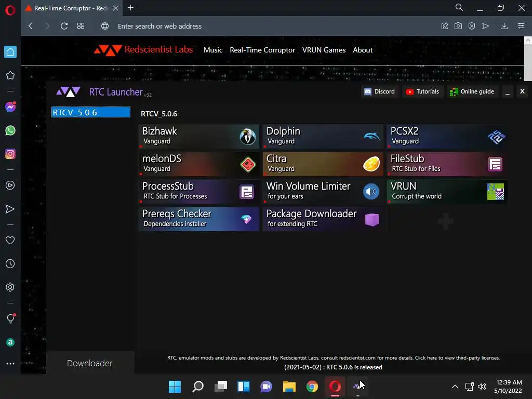Open Opera sidebar home icon
532x399 pixels.
10,52
